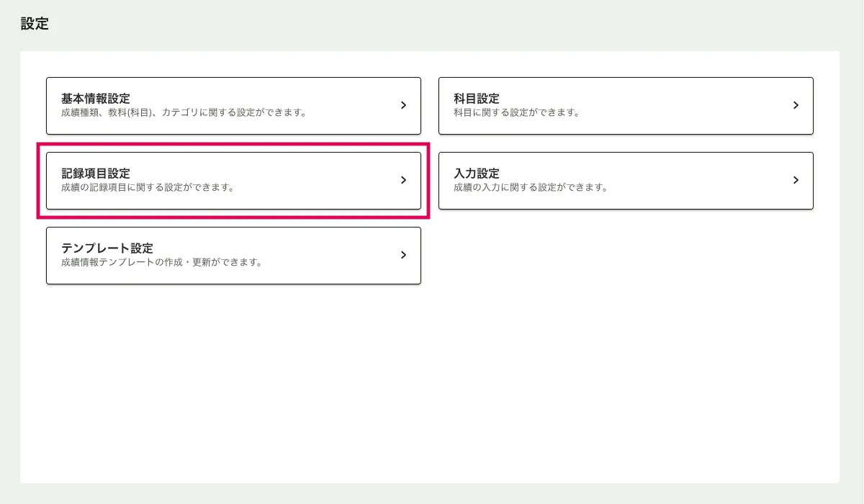Image resolution: width=864 pixels, height=504 pixels.
Task: Select the 記録項目設定 title text
Action: pos(95,174)
